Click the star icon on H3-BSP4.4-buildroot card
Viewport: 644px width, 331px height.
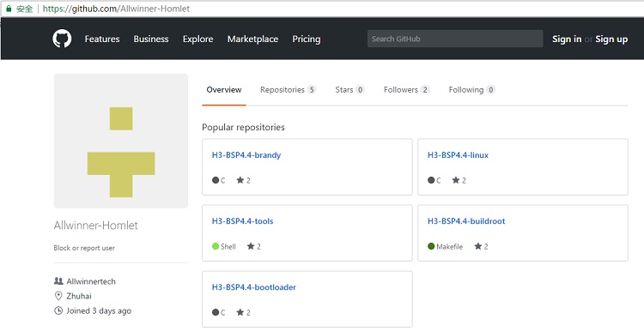pyautogui.click(x=478, y=246)
